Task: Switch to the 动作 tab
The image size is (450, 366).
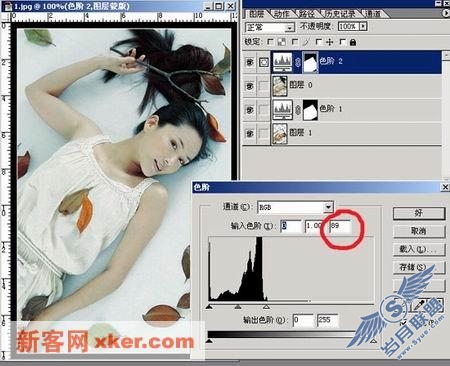Action: tap(282, 14)
